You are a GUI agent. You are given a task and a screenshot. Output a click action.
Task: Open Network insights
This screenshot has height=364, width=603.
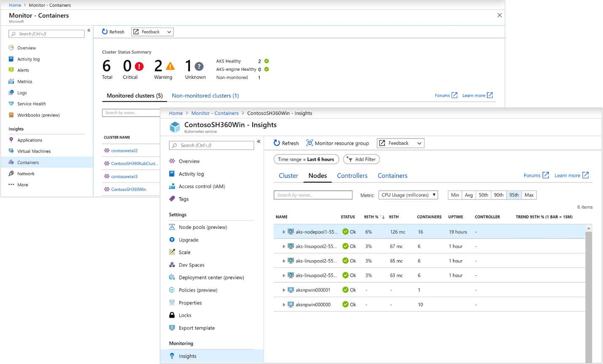(x=26, y=173)
